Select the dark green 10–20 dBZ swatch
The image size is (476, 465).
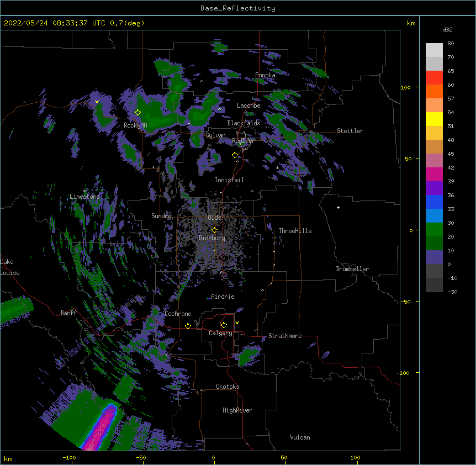pyautogui.click(x=434, y=244)
